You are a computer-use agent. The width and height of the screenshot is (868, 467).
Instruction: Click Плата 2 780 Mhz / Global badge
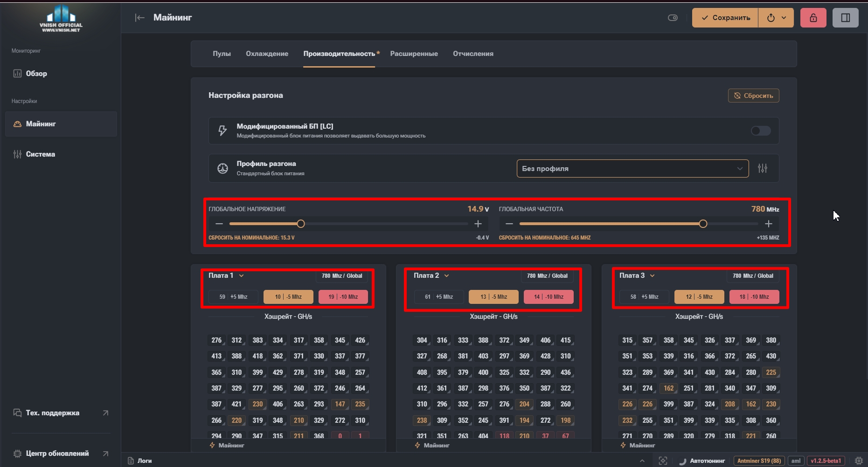coord(547,276)
